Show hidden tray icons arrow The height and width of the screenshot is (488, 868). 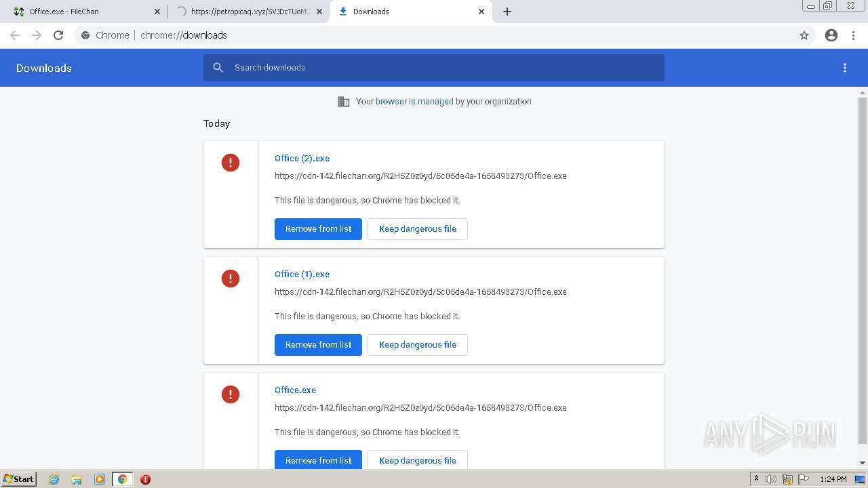(756, 479)
